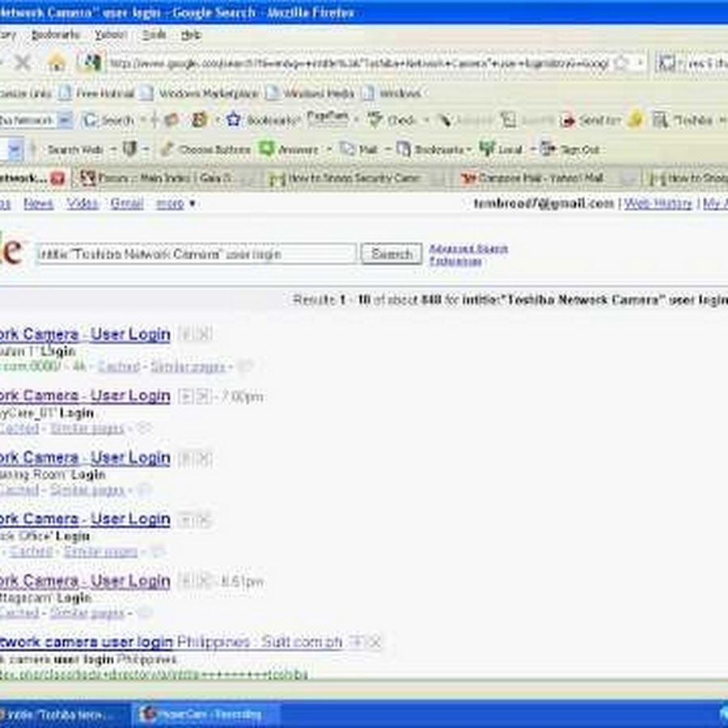Expand the Yahoo toolbar search box dropdown

15,150
